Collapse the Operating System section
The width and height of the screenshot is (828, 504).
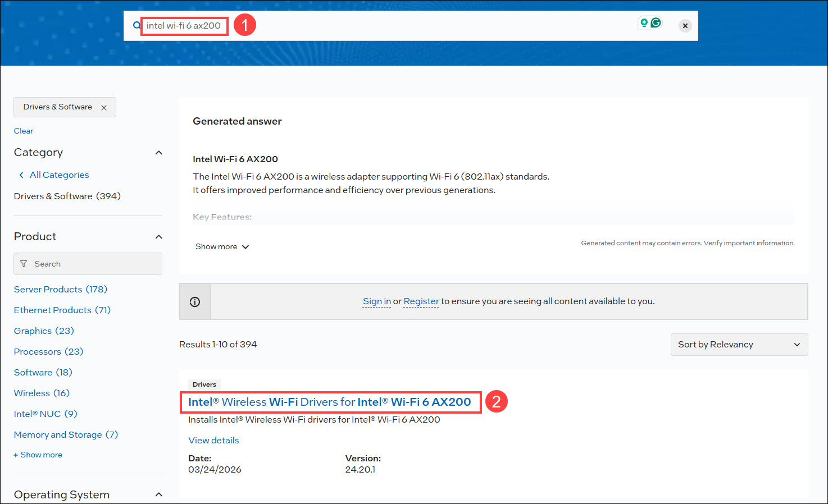tap(159, 494)
